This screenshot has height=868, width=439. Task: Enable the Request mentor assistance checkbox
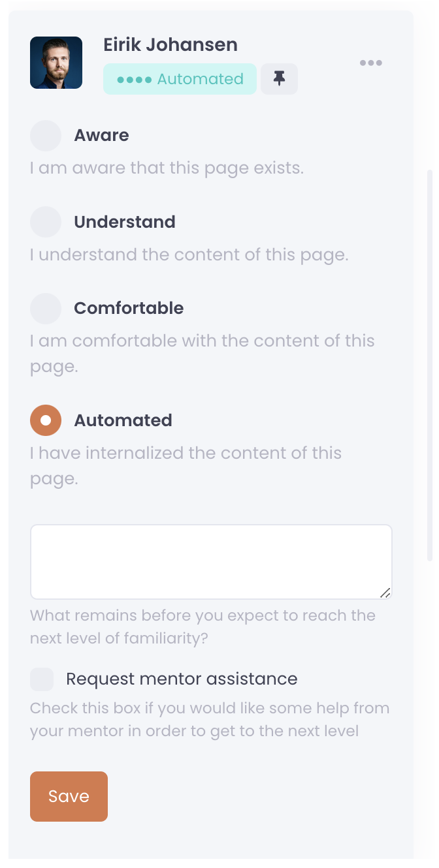tap(42, 679)
